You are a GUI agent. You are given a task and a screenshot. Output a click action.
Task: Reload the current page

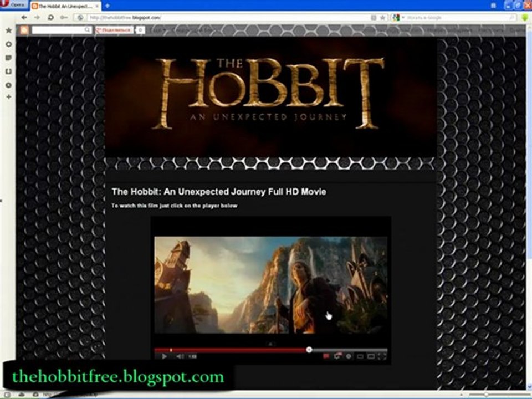[x=50, y=17]
